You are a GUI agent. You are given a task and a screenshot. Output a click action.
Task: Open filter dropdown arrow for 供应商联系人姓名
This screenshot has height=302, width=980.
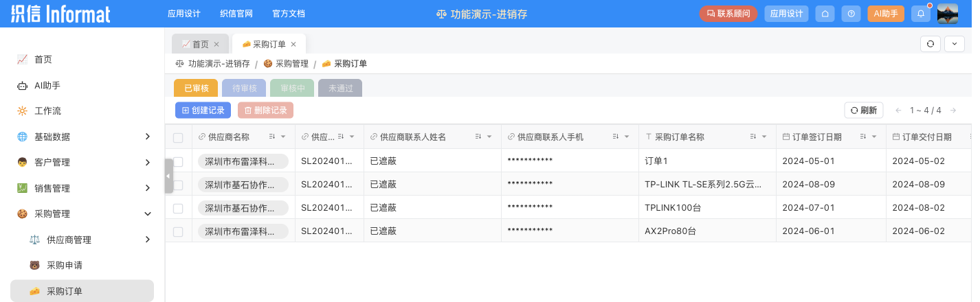pyautogui.click(x=489, y=137)
